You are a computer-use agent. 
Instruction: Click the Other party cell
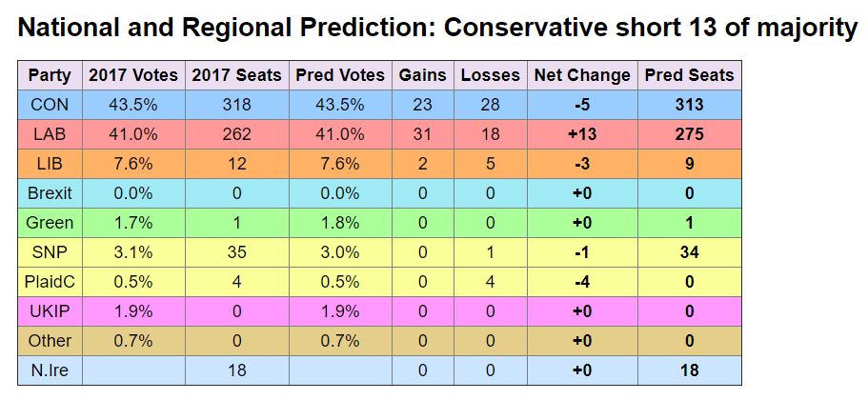click(50, 341)
